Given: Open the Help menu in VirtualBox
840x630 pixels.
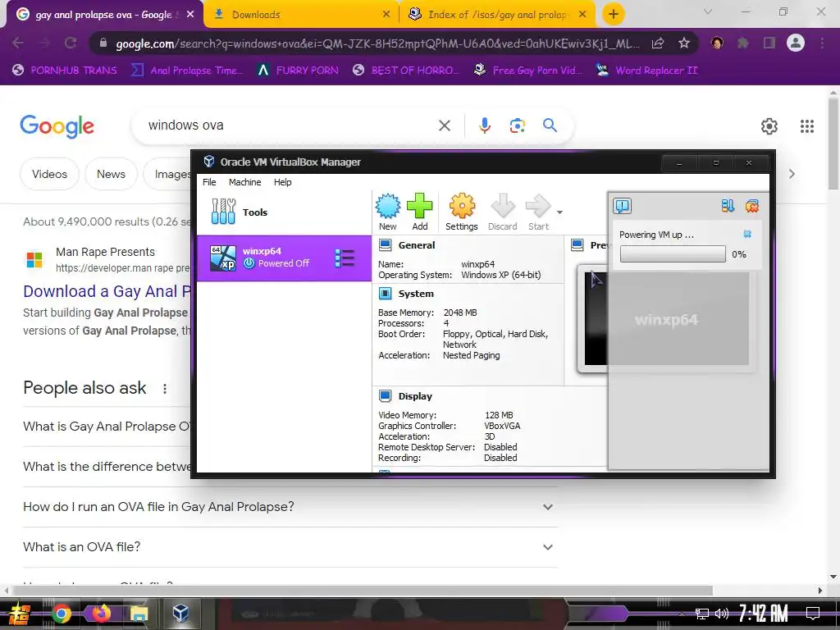Looking at the screenshot, I should click(283, 182).
